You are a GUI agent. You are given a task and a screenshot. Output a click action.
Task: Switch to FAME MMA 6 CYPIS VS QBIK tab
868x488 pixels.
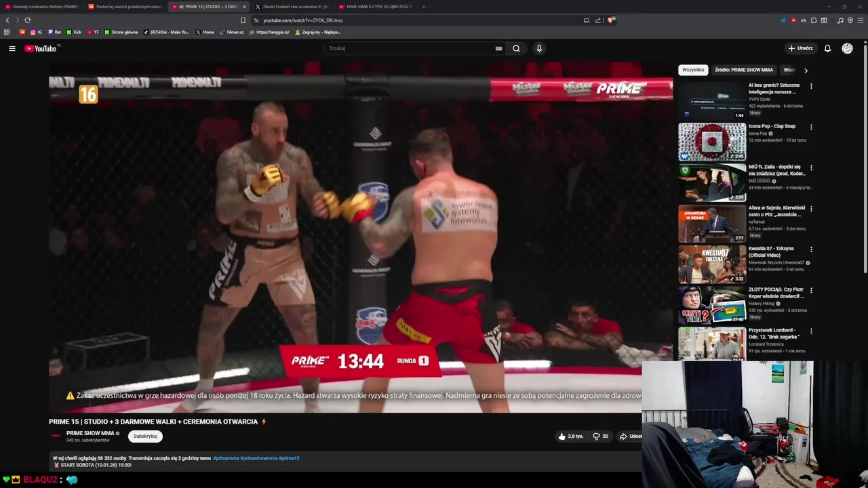[x=375, y=7]
